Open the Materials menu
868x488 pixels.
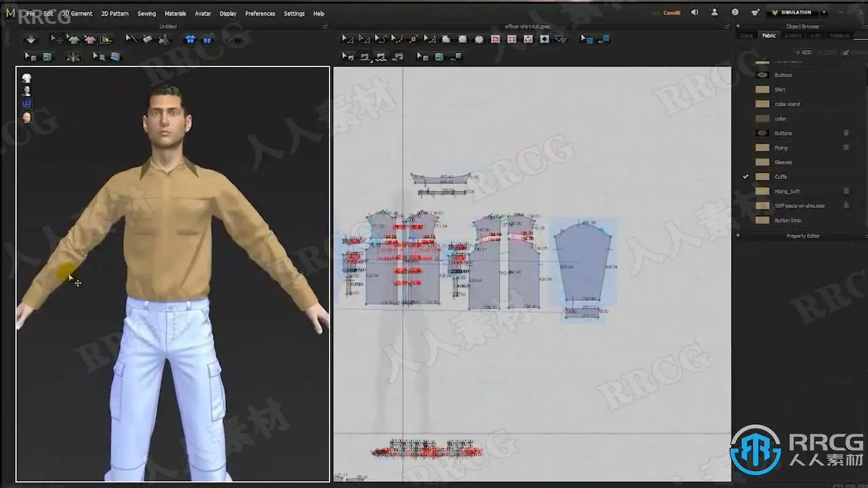175,14
